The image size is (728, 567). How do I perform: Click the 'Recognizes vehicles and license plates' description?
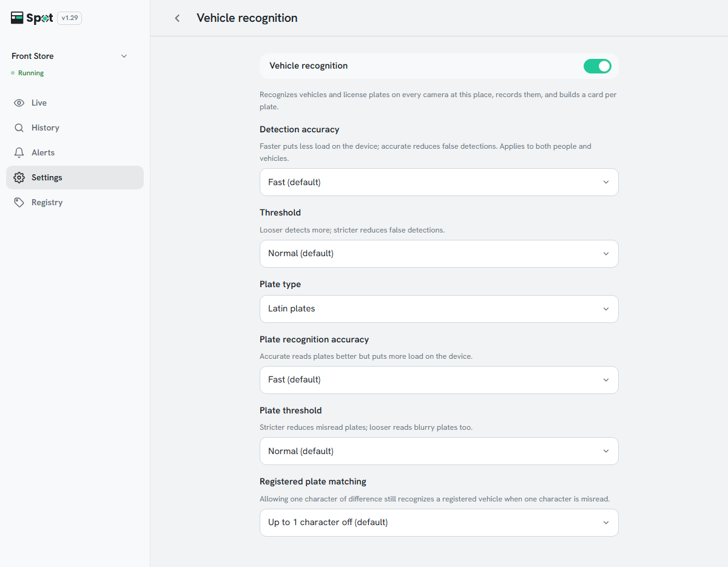[x=438, y=101]
